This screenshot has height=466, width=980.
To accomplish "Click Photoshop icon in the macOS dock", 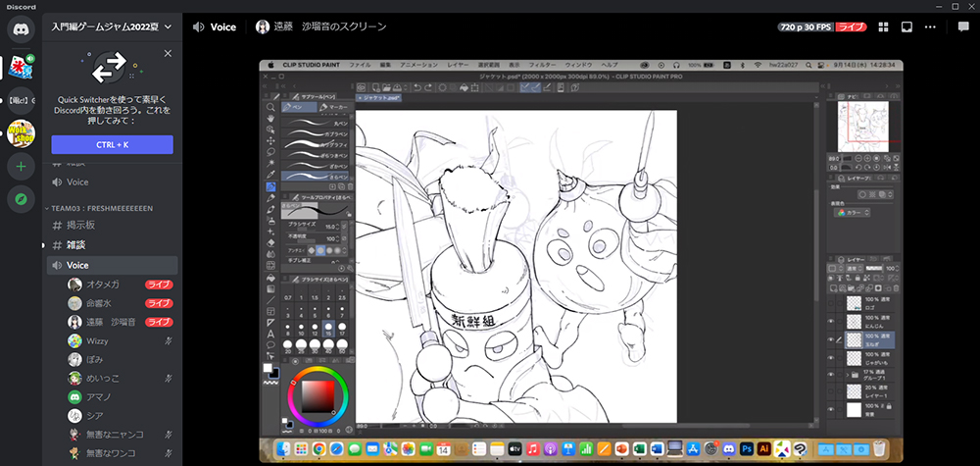I will tap(746, 448).
